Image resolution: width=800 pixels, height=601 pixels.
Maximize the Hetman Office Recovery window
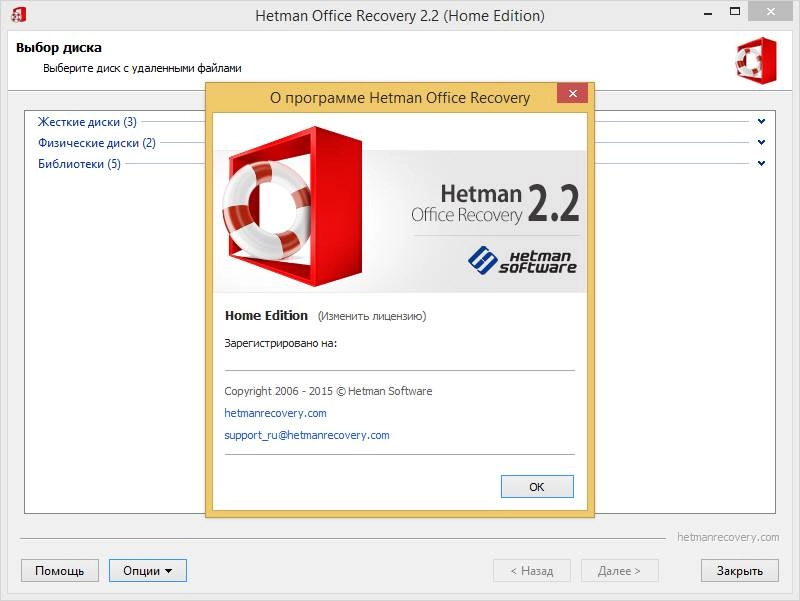click(x=735, y=12)
